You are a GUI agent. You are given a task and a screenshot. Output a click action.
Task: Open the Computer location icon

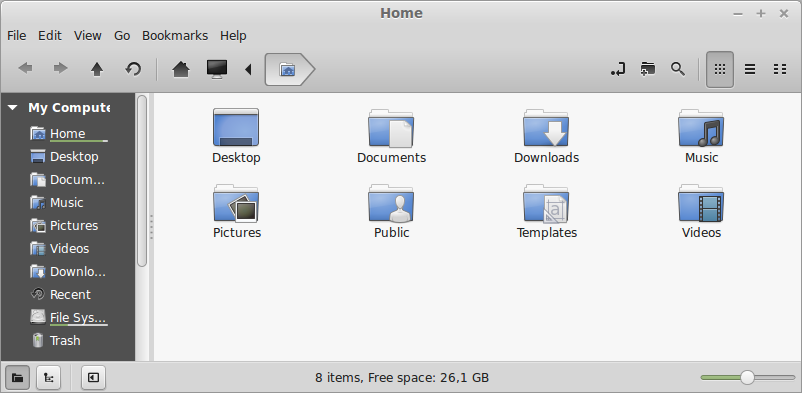[x=217, y=69]
